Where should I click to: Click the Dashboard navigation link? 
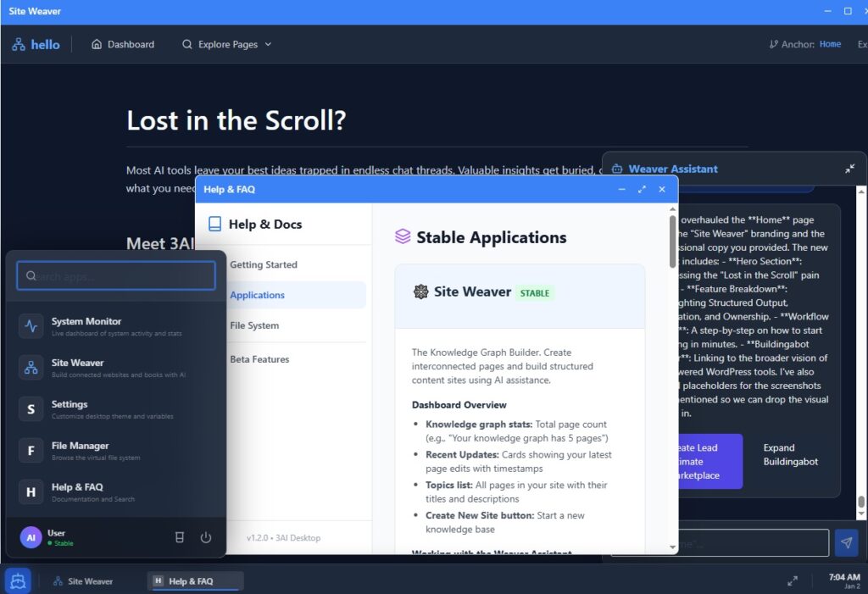pos(123,44)
